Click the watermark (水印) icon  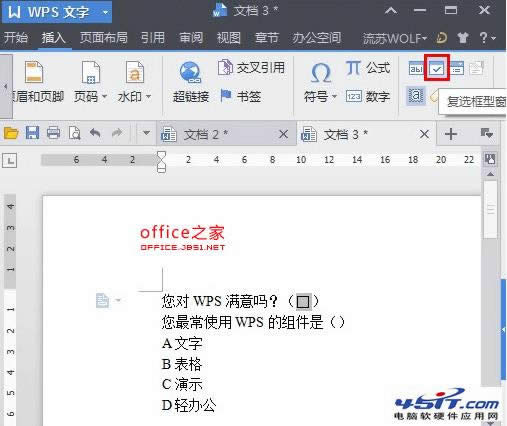point(135,72)
